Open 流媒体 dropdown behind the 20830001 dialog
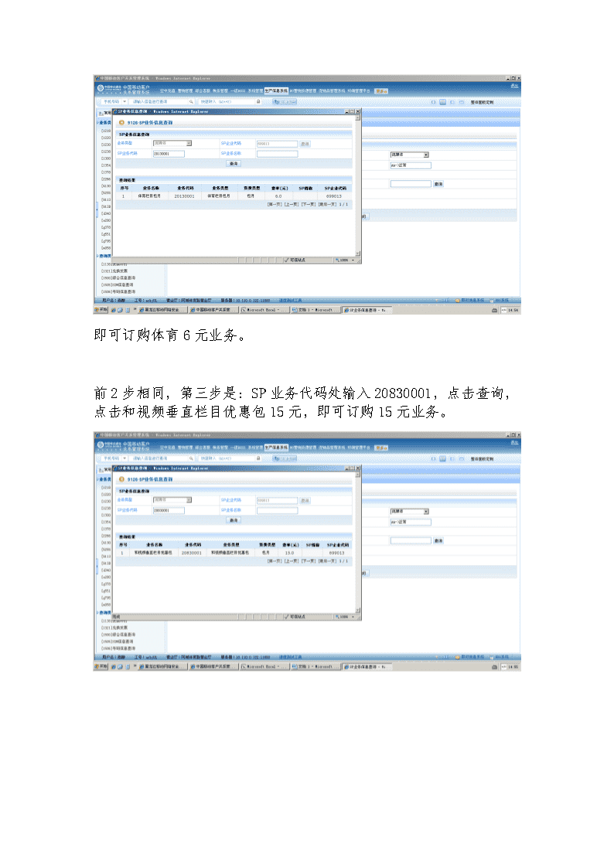The width and height of the screenshot is (614, 868). 410,511
